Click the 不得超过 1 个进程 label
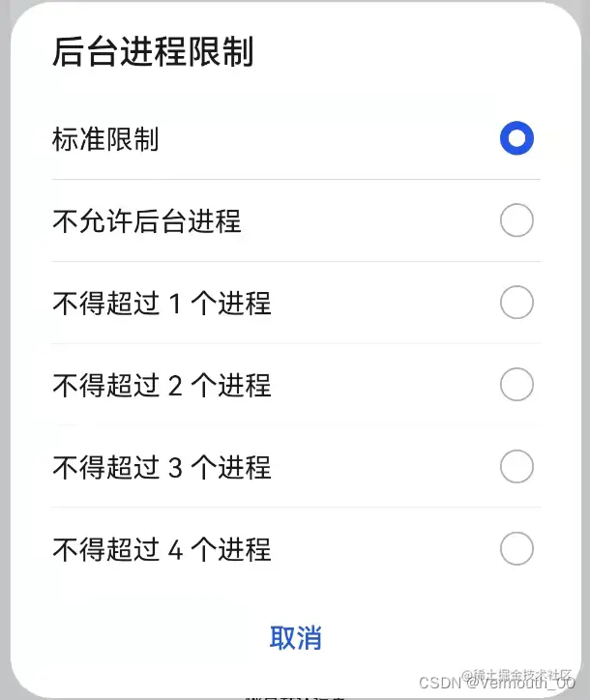 (x=162, y=304)
